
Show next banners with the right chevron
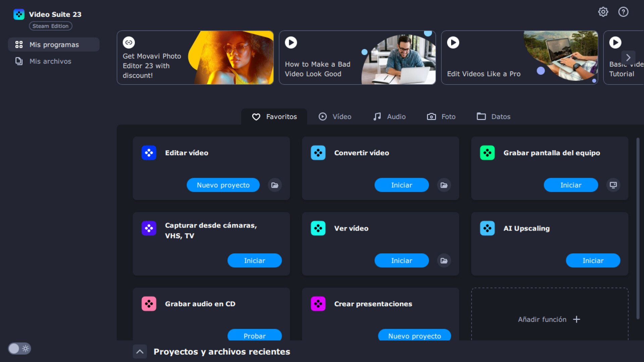[x=628, y=58]
